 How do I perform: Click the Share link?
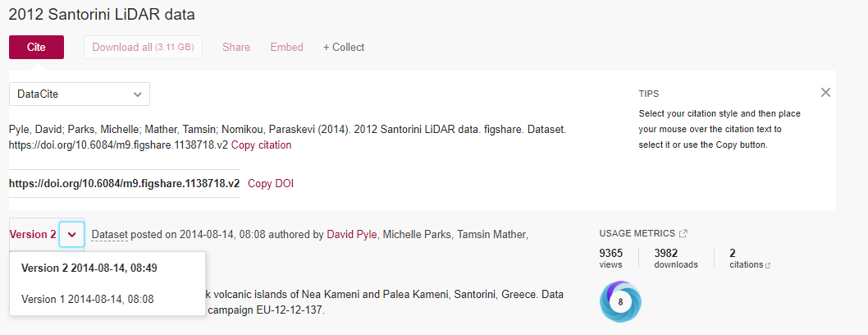(x=236, y=47)
